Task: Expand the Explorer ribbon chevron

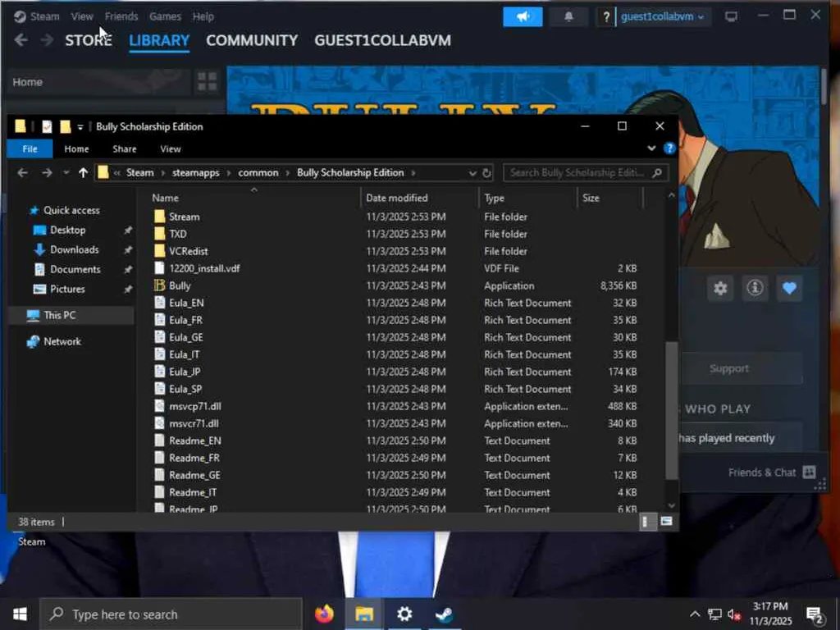Action: [651, 148]
